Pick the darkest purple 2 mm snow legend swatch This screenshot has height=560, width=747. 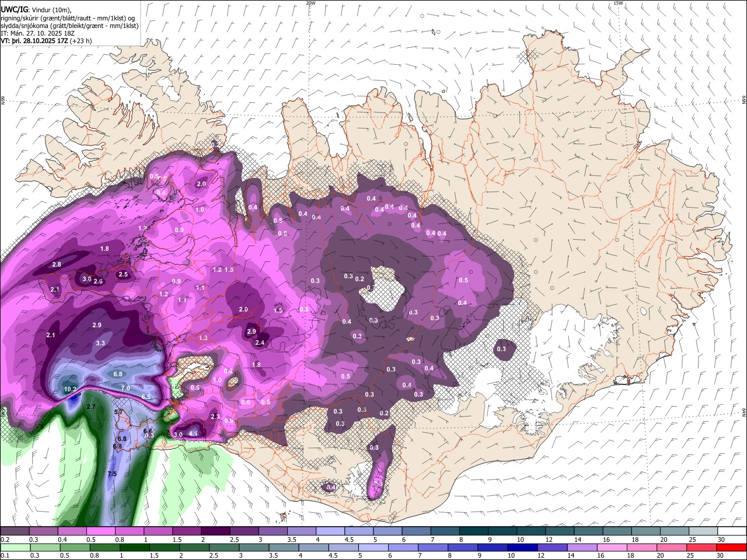215,531
